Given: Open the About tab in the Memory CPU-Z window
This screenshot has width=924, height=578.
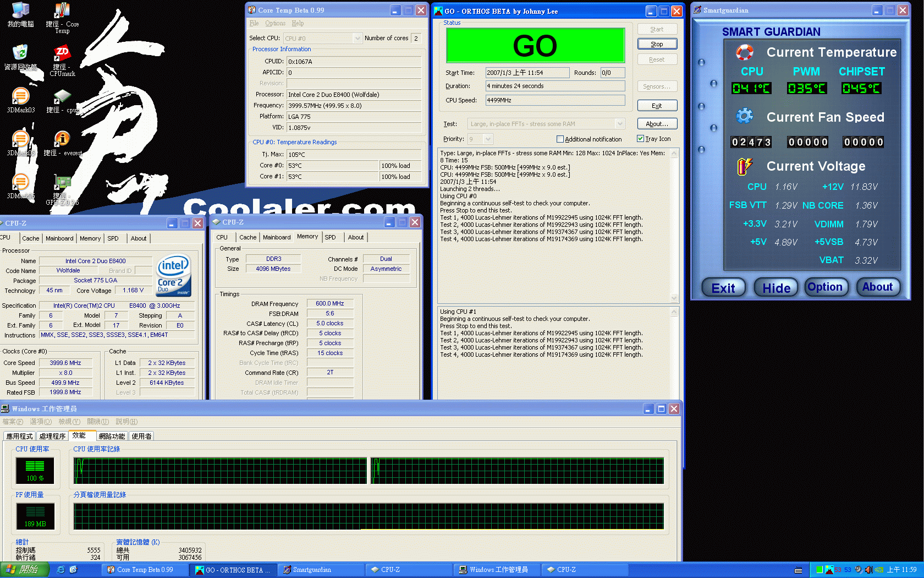Looking at the screenshot, I should point(356,237).
